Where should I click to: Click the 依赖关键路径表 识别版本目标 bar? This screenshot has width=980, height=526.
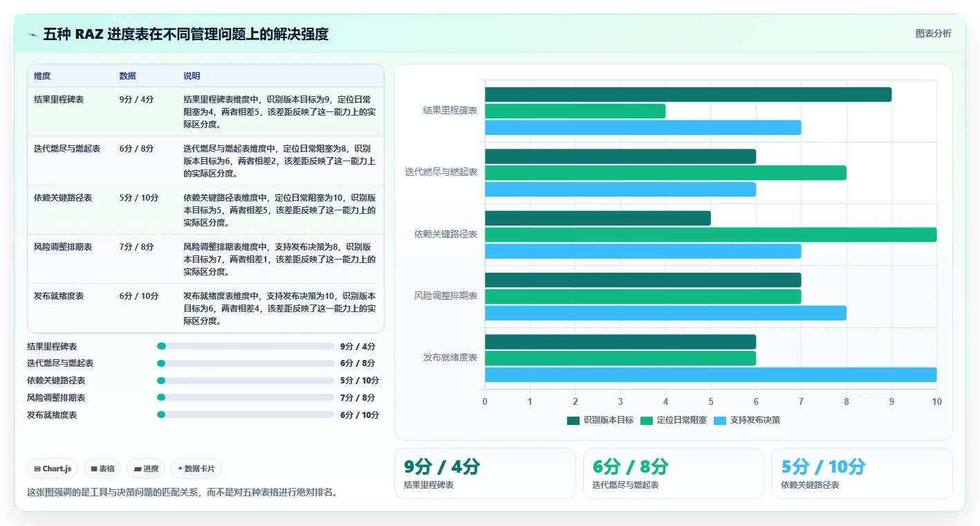[598, 218]
